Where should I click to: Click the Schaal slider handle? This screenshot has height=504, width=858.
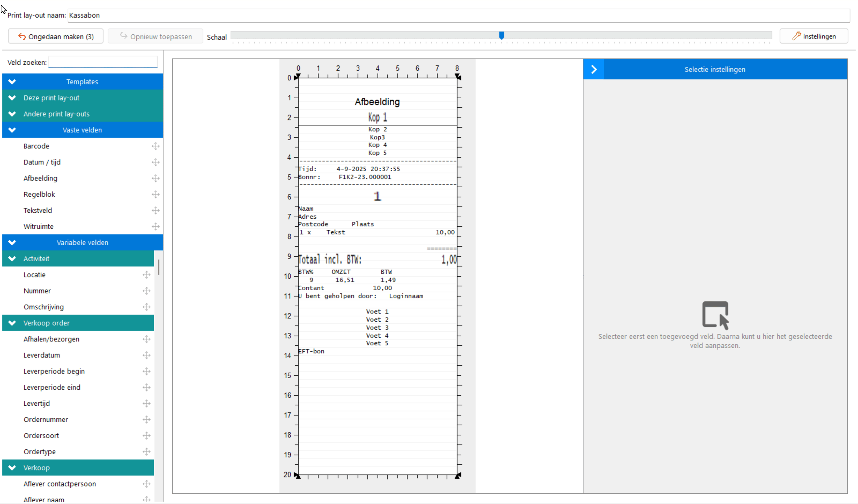coord(502,35)
